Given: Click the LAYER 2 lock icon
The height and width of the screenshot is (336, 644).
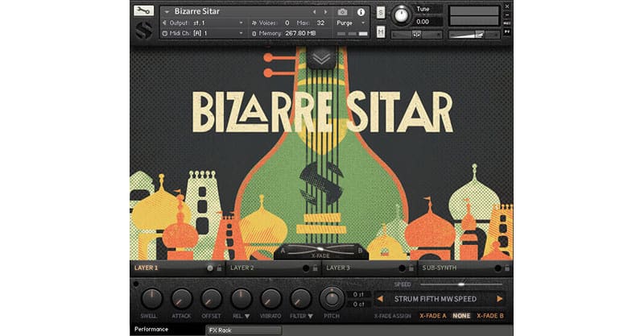Looking at the screenshot, I should click(316, 268).
